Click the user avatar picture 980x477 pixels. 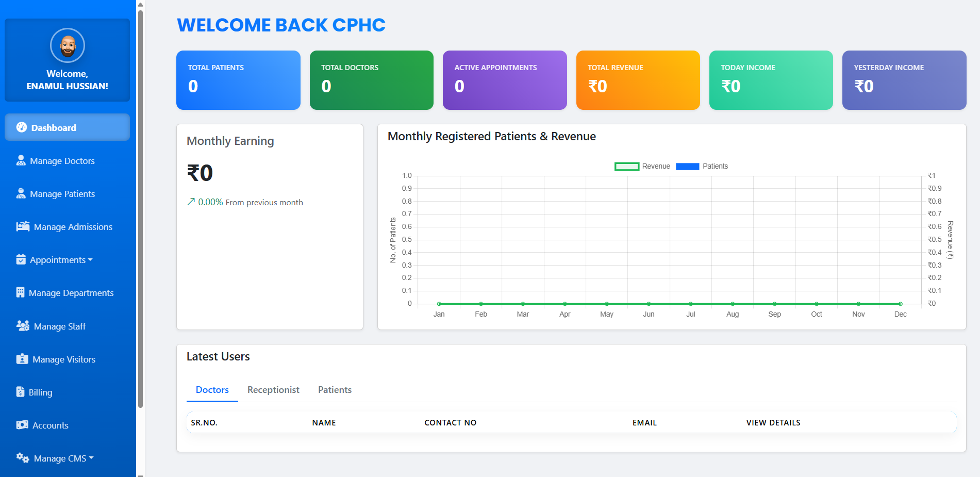(x=68, y=46)
